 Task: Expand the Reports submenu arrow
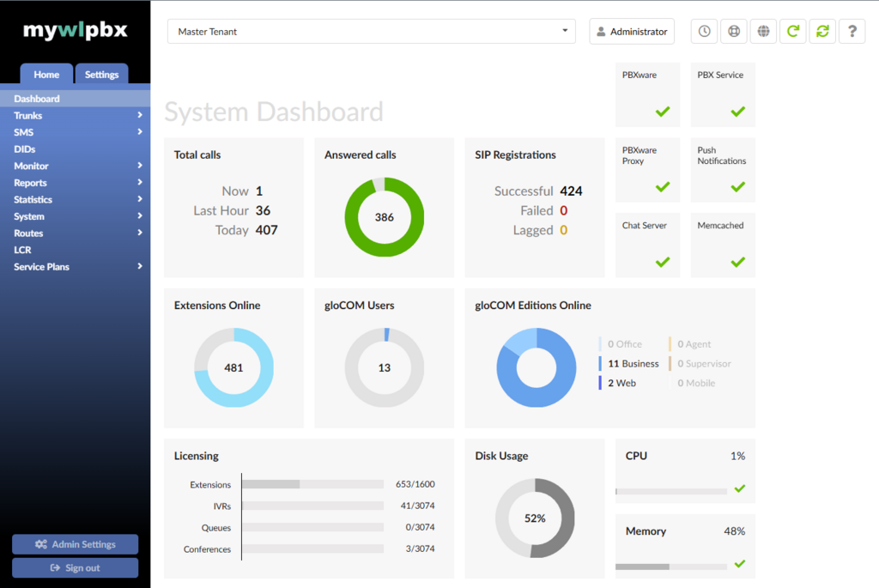pos(139,183)
